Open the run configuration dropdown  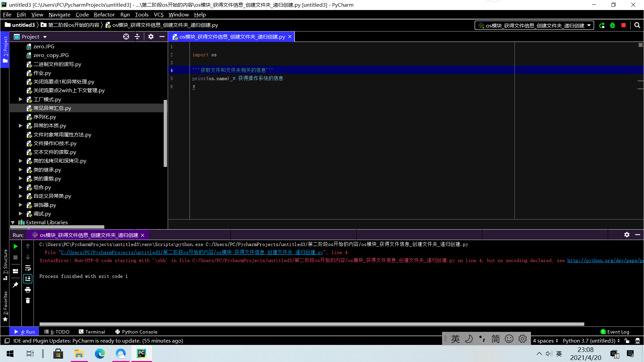(534, 25)
